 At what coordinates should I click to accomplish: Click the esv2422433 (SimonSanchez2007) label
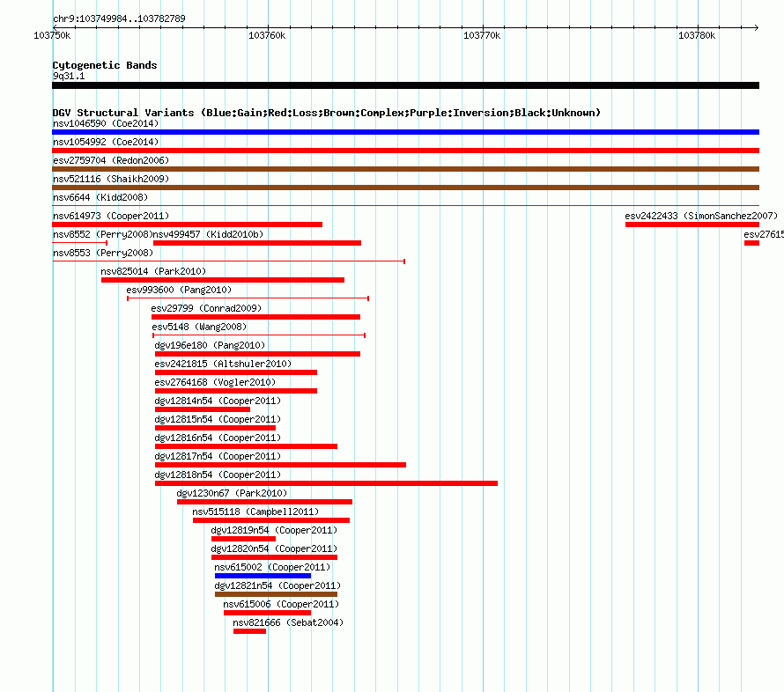click(x=701, y=216)
